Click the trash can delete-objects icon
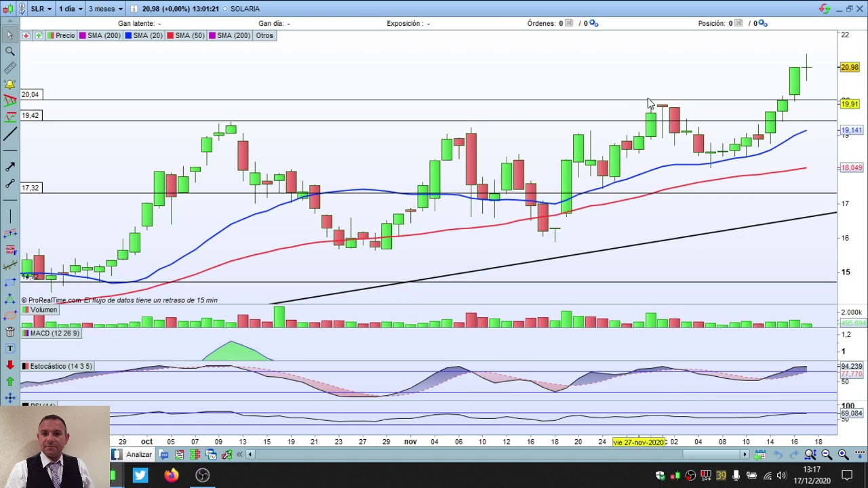 pyautogui.click(x=9, y=331)
